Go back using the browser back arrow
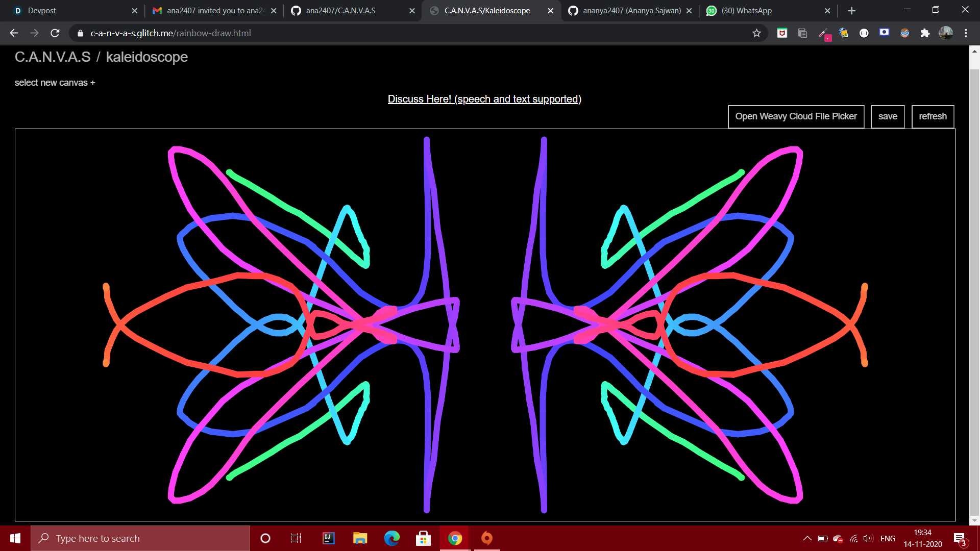 tap(14, 33)
